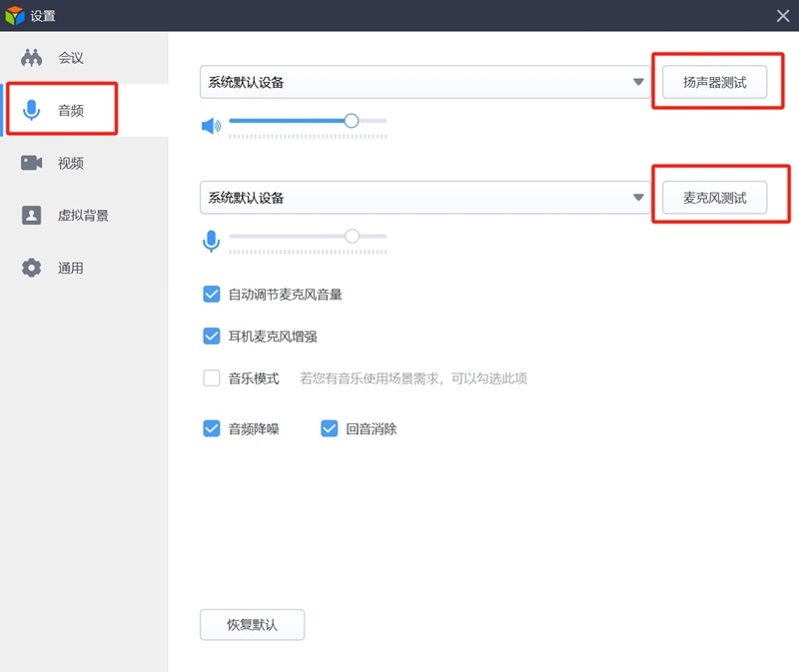Select the 音频 microphone icon in sidebar

[31, 110]
